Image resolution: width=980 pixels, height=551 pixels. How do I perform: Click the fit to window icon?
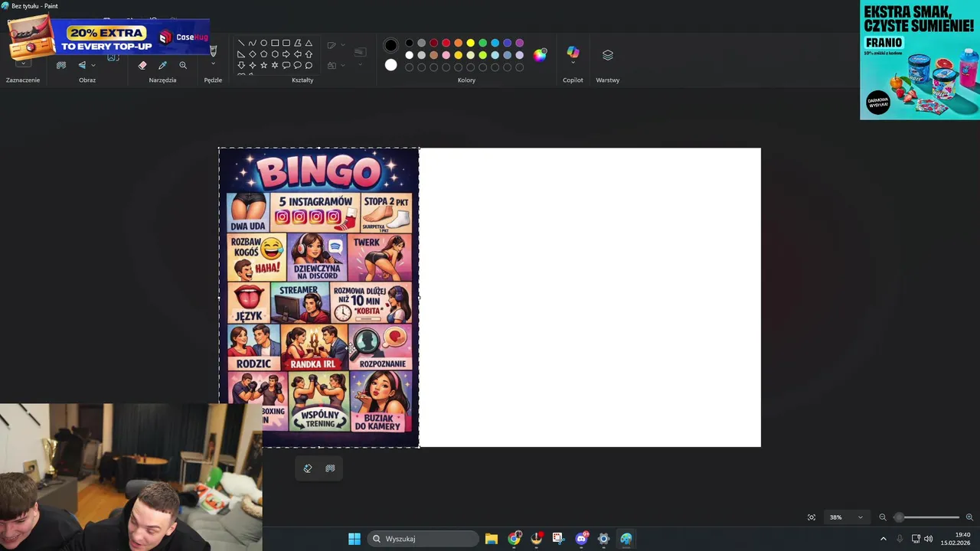point(812,517)
